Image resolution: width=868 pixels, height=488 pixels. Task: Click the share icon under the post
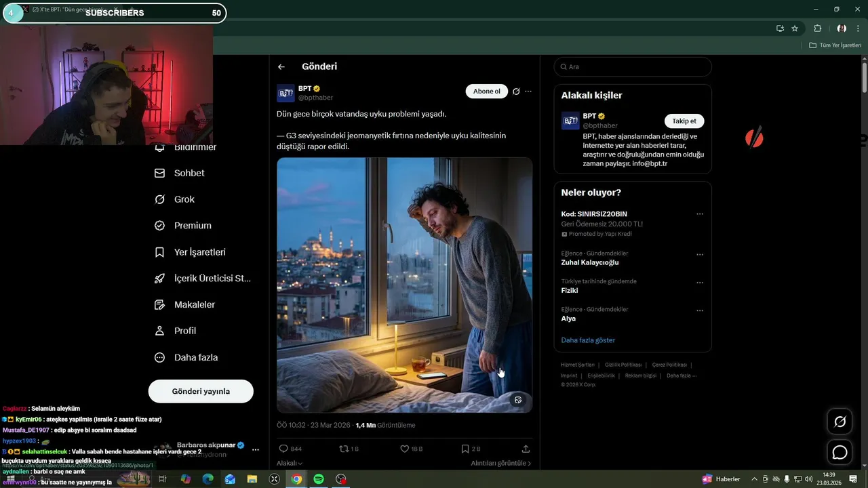point(526,449)
